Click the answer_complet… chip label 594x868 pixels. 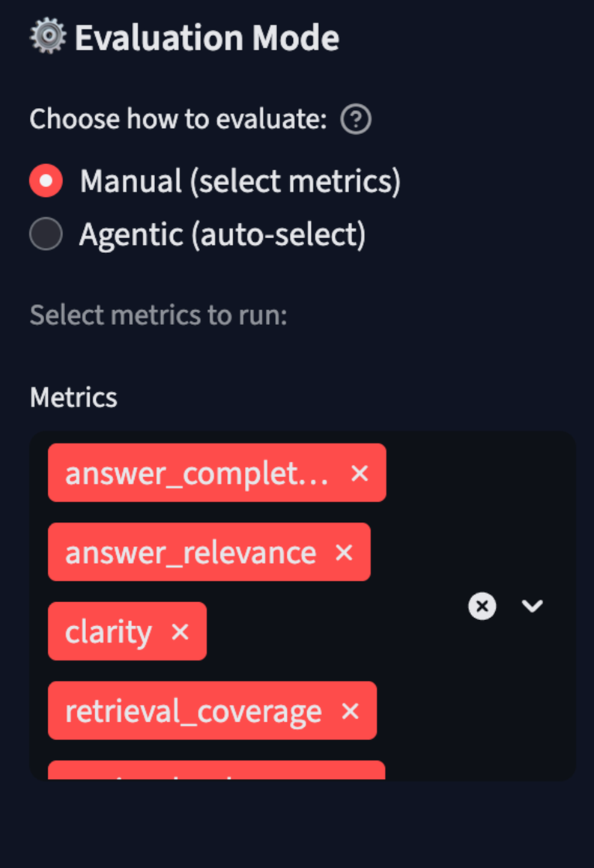pos(196,473)
